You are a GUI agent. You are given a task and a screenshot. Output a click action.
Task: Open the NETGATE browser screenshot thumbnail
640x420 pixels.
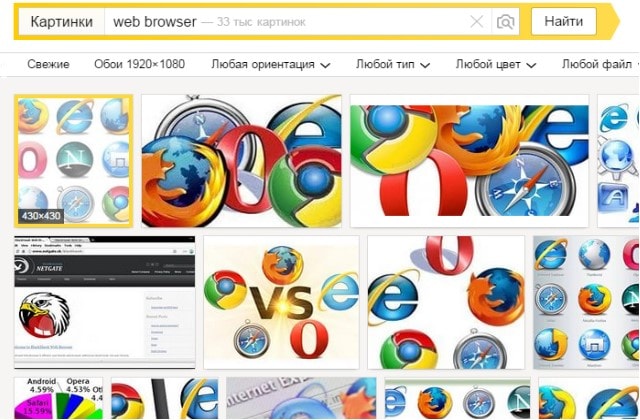tap(104, 302)
